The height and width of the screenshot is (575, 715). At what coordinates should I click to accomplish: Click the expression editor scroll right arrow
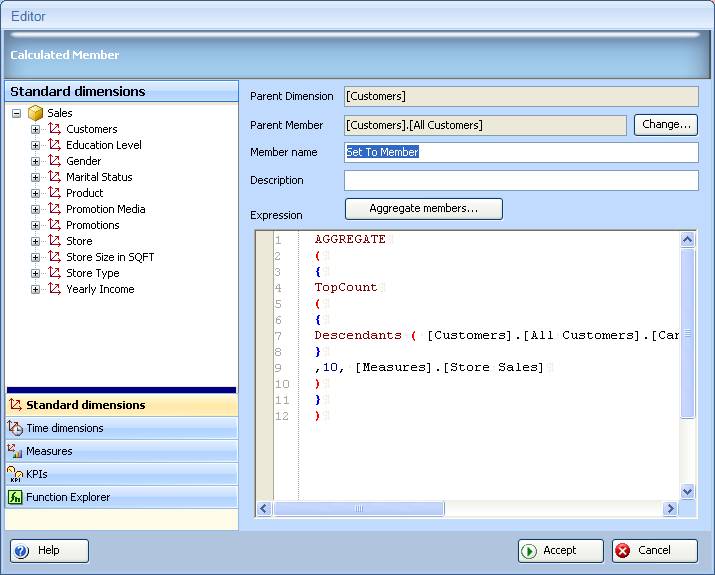point(670,508)
